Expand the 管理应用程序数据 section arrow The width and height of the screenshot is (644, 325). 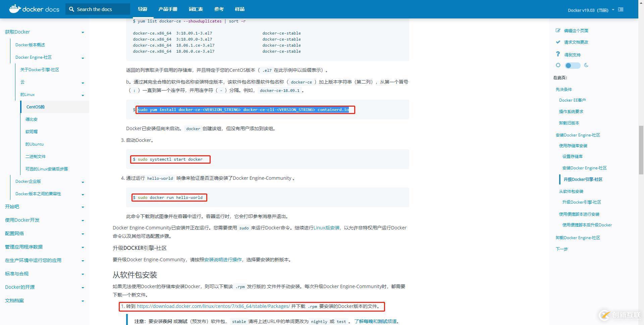pyautogui.click(x=83, y=248)
